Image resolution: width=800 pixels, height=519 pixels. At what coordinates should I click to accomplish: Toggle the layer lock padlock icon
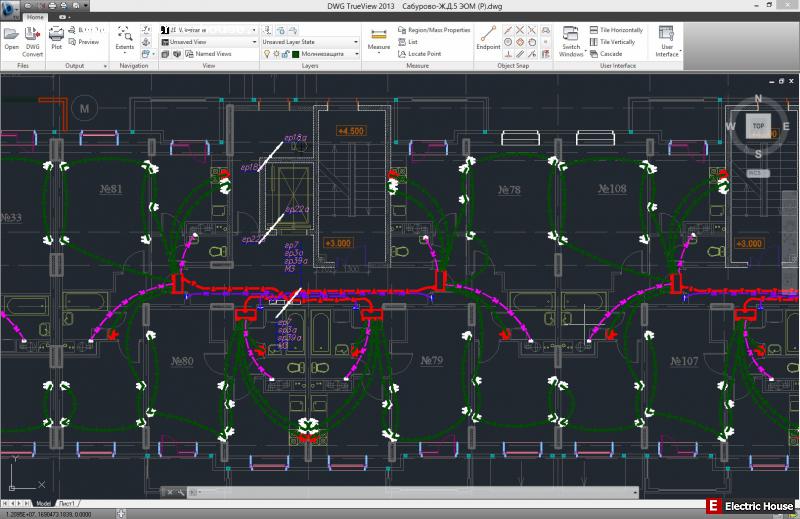pyautogui.click(x=284, y=54)
